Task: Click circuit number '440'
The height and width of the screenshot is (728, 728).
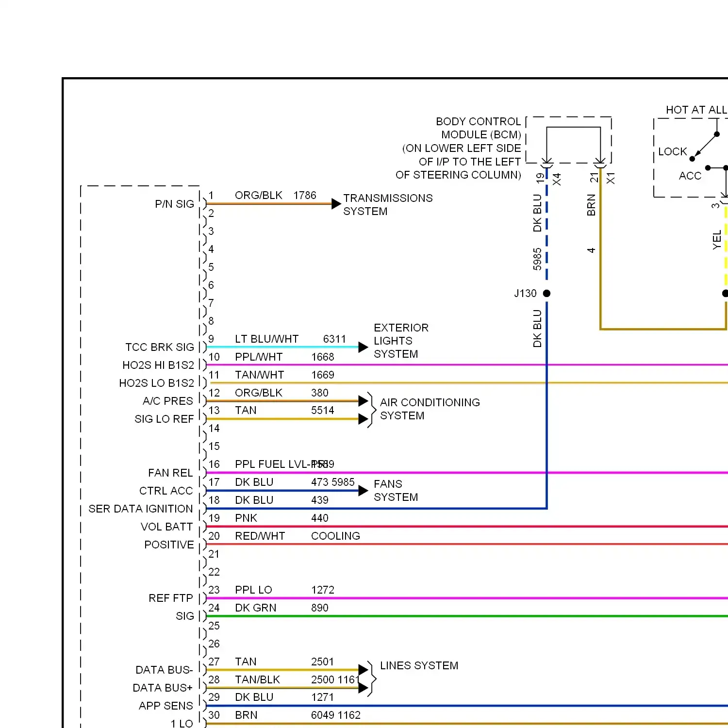Action: pos(319,518)
